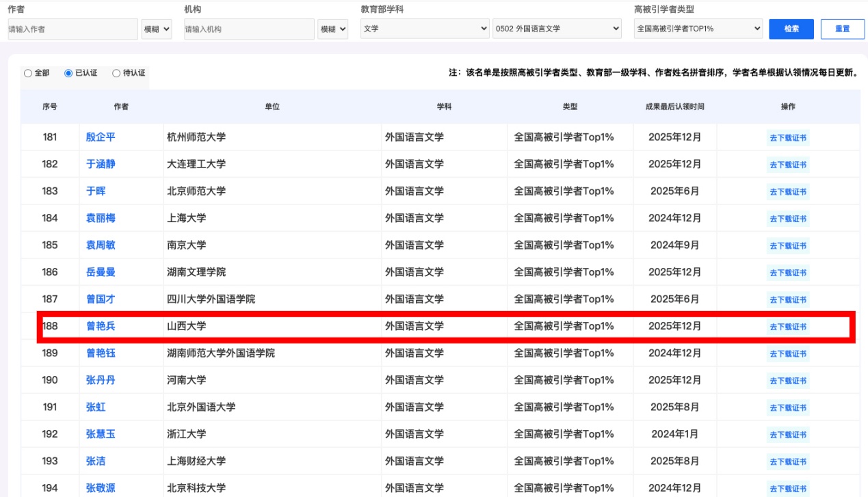Viewport: 868px width, 497px height.
Task: Click the blue 检索 search button
Action: pos(791,29)
